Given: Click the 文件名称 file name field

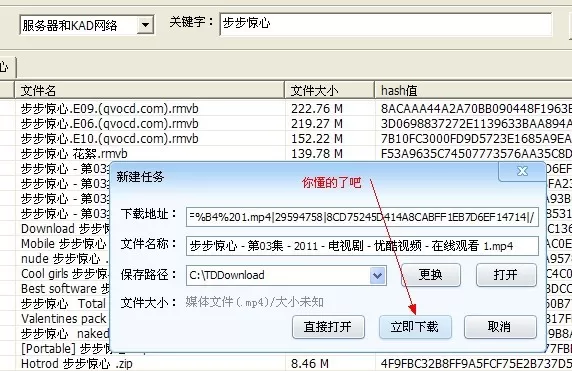Looking at the screenshot, I should click(362, 246).
